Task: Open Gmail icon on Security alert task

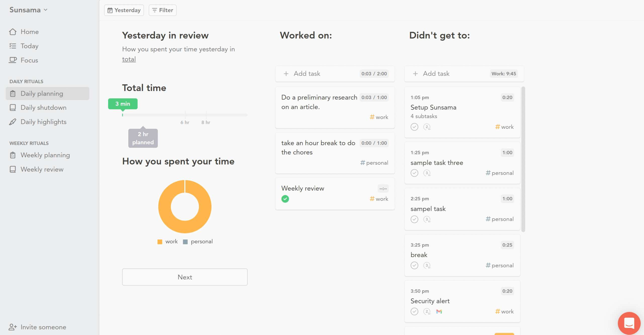Action: pyautogui.click(x=439, y=312)
